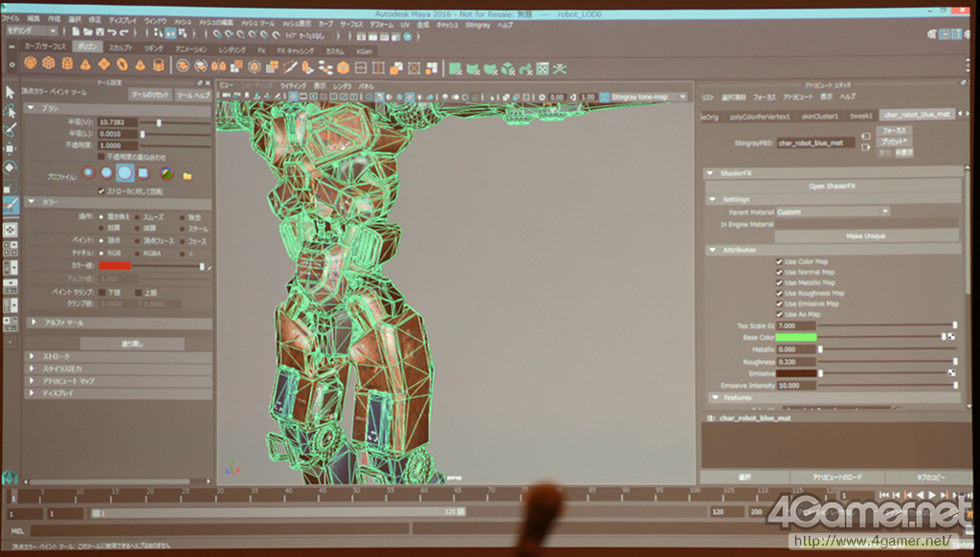Create a polygon sphere from the shelf
The height and width of the screenshot is (557, 980).
[30, 64]
